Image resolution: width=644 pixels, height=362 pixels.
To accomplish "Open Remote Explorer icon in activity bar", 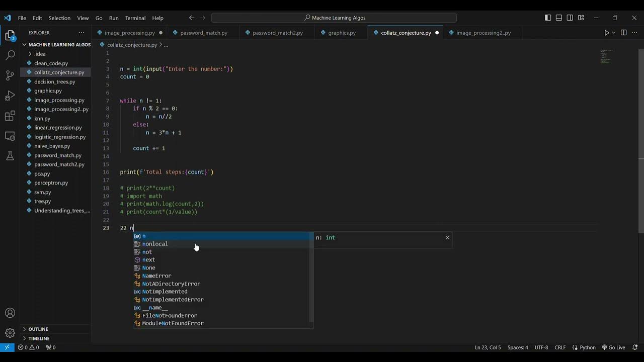I will coord(10,136).
